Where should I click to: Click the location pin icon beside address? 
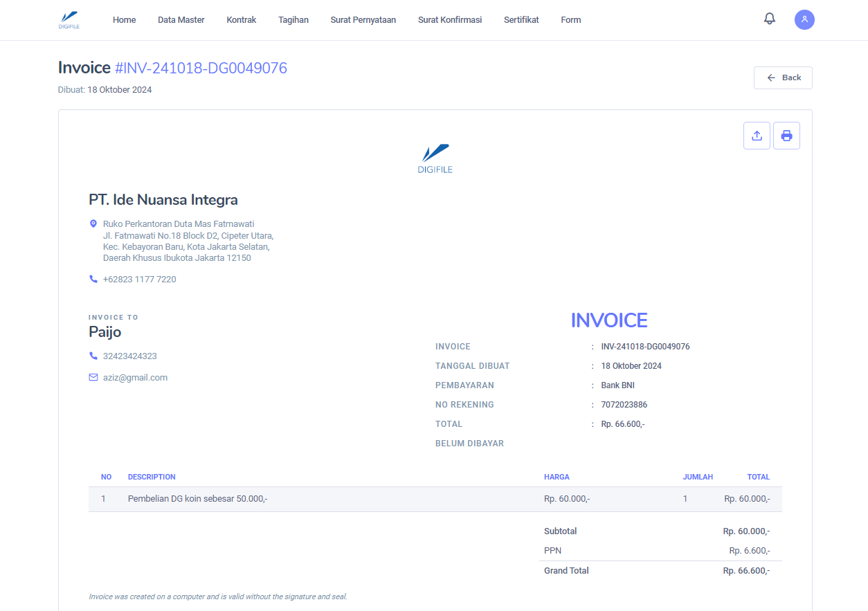pos(93,224)
